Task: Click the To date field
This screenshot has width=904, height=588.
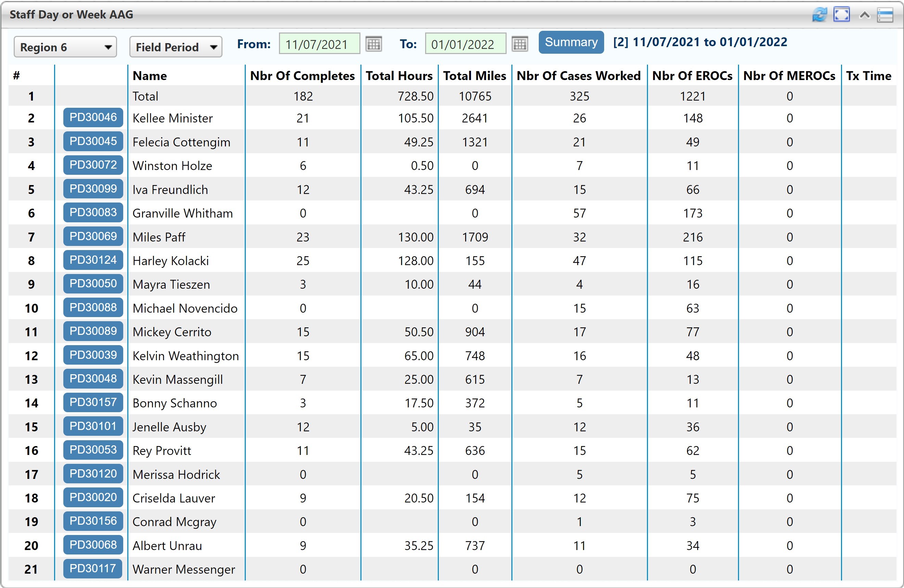Action: pyautogui.click(x=465, y=44)
